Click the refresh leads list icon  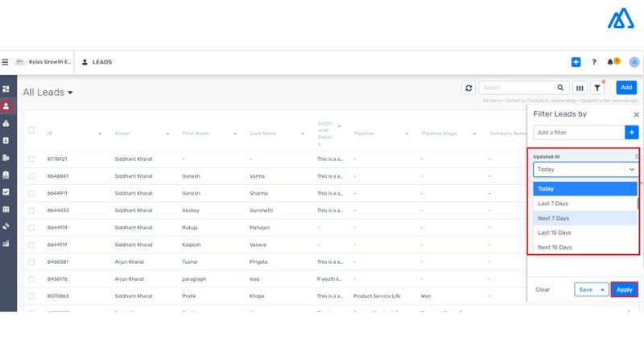(x=469, y=88)
